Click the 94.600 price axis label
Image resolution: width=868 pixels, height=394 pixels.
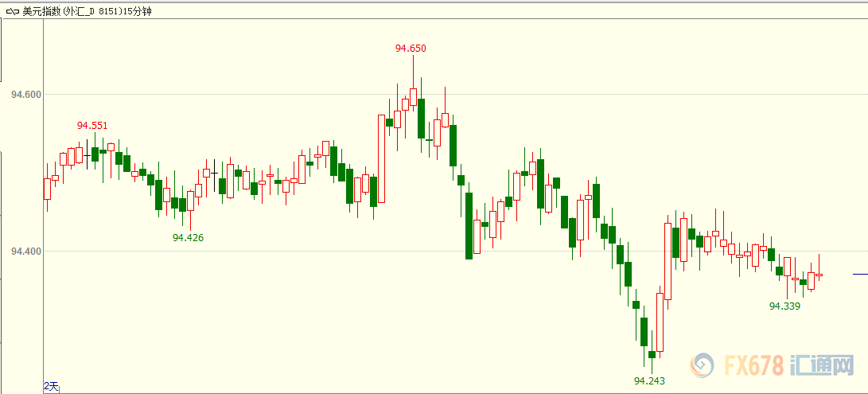pyautogui.click(x=26, y=95)
